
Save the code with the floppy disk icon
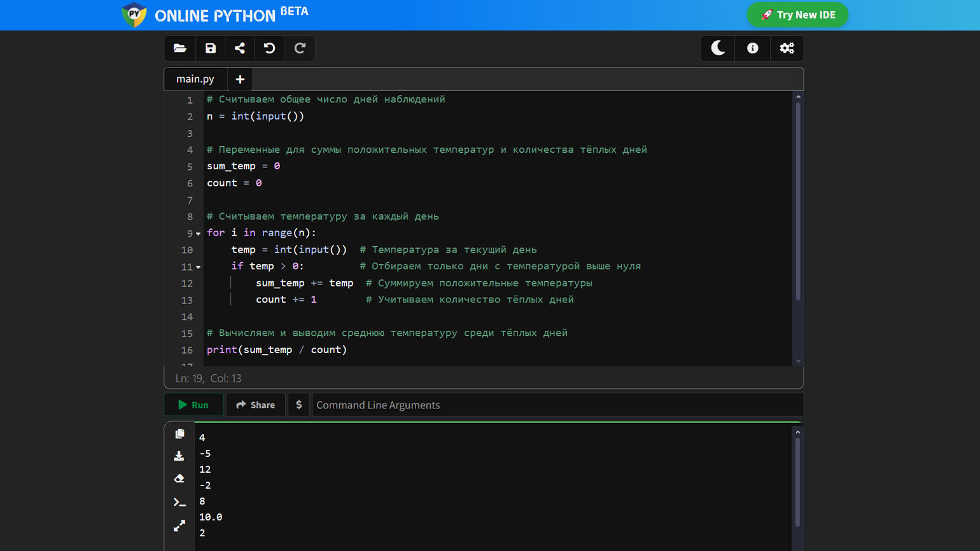(x=210, y=48)
